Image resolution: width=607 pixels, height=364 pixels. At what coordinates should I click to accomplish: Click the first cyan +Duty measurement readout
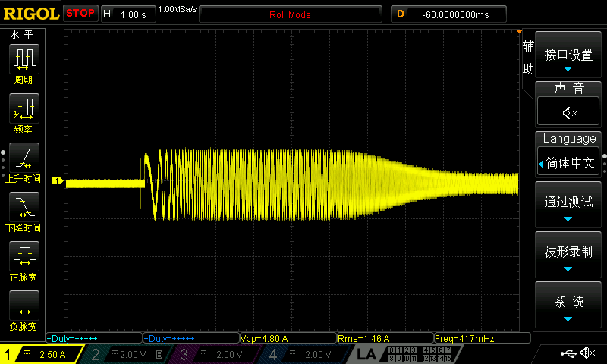pos(94,338)
